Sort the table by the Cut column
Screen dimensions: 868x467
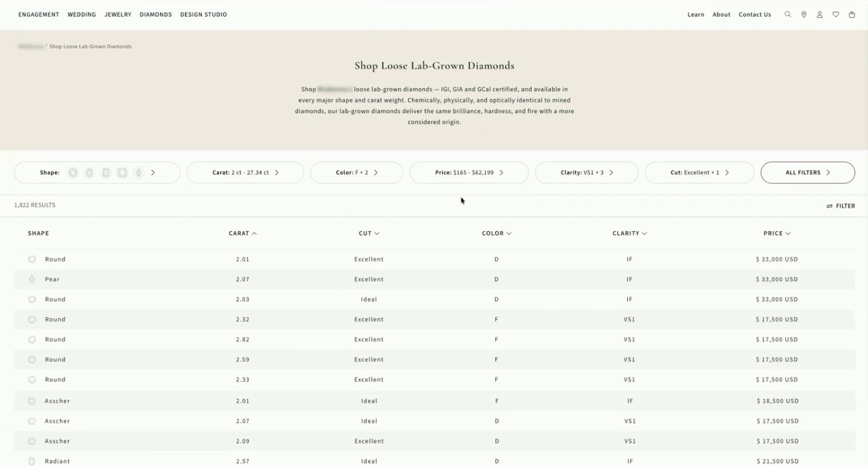tap(369, 233)
